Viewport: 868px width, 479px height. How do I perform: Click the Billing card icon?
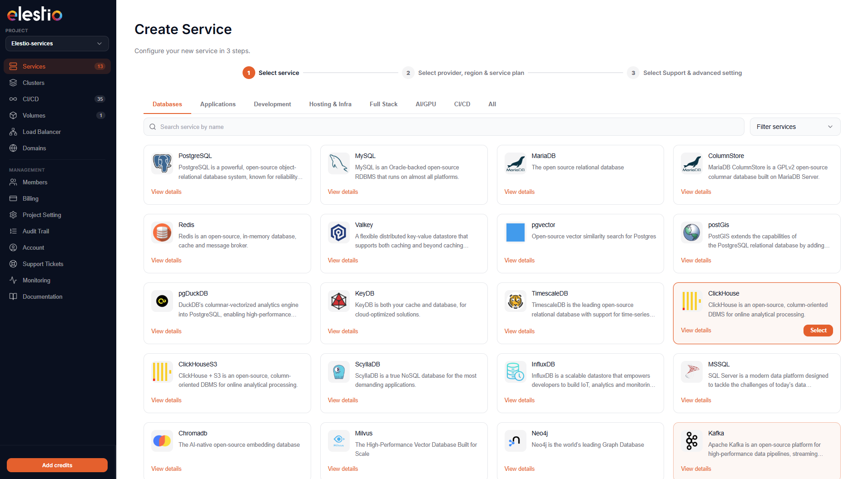[x=13, y=198]
